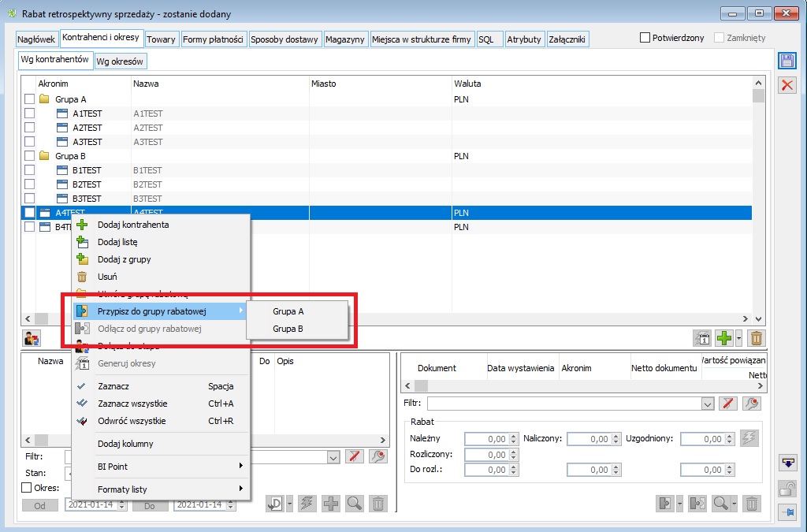Click the detach document icon in documents toolbar
The image size is (807, 532).
click(697, 503)
